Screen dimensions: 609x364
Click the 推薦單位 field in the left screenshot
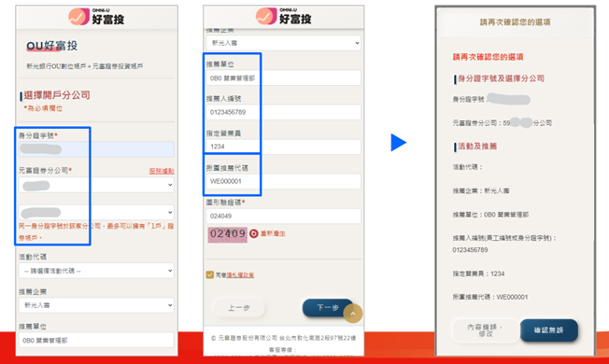tap(96, 340)
